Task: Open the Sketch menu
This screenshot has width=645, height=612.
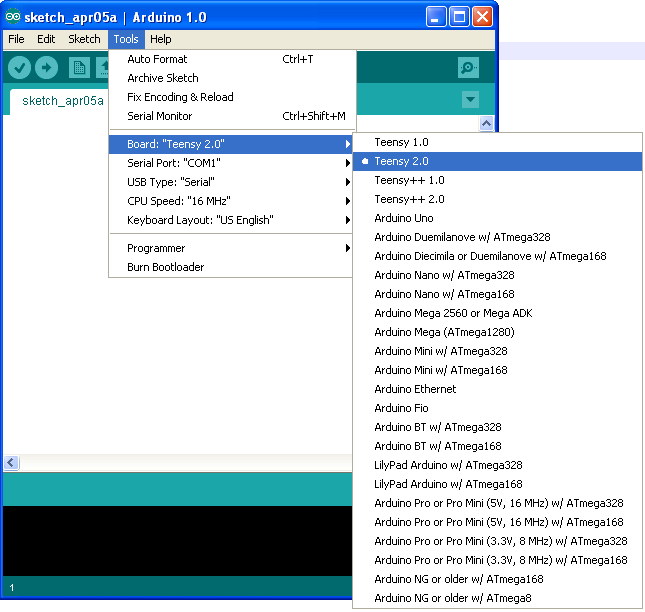Action: click(x=84, y=39)
